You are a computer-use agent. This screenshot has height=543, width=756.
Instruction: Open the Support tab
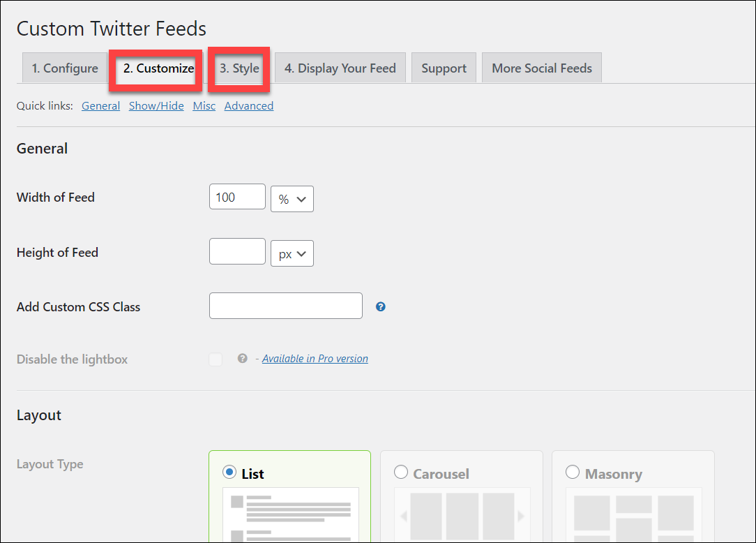pos(444,68)
